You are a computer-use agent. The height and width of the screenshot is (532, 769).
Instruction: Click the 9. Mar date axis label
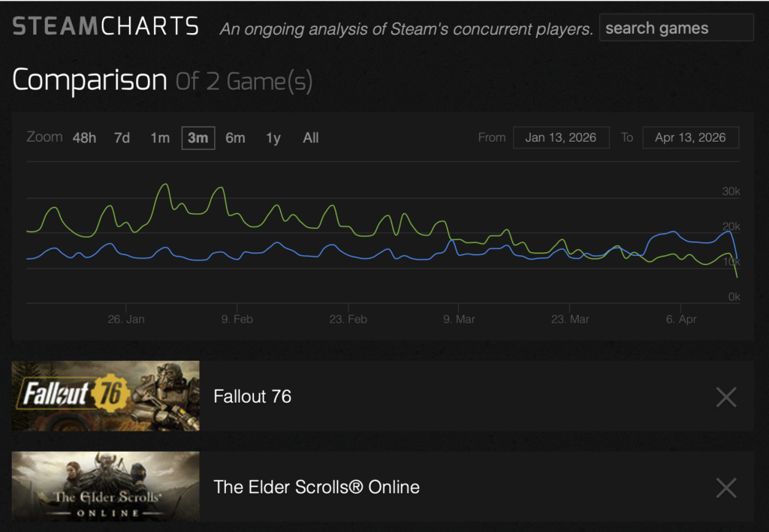458,320
